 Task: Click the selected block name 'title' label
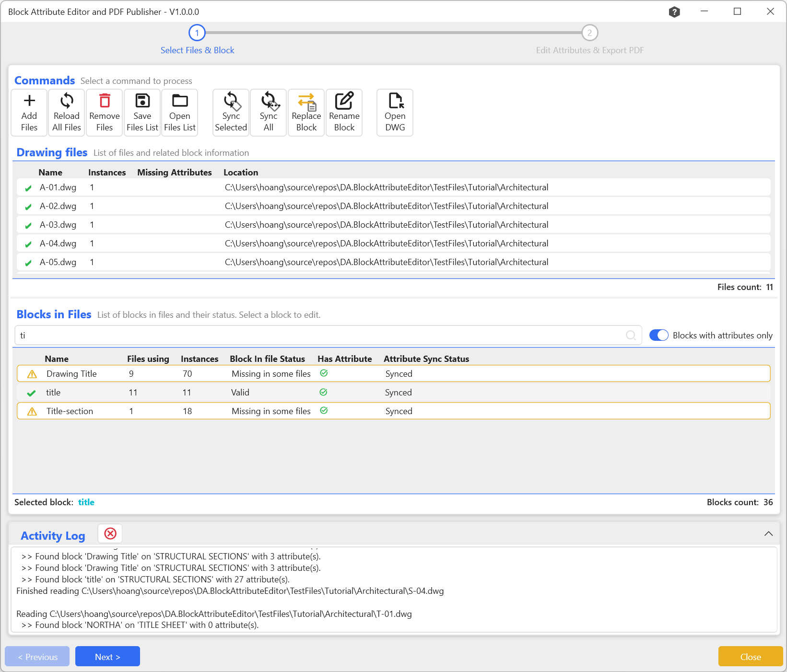point(86,502)
